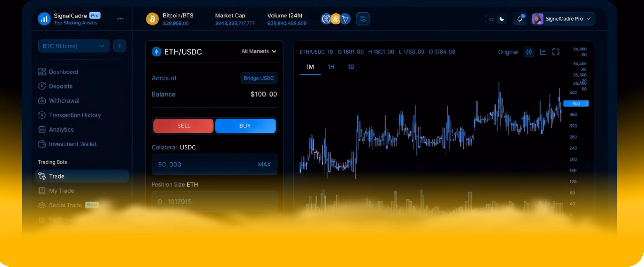Viewport: 644px width, 267px height.
Task: Open the three-dots more options menu
Action: coord(120,19)
